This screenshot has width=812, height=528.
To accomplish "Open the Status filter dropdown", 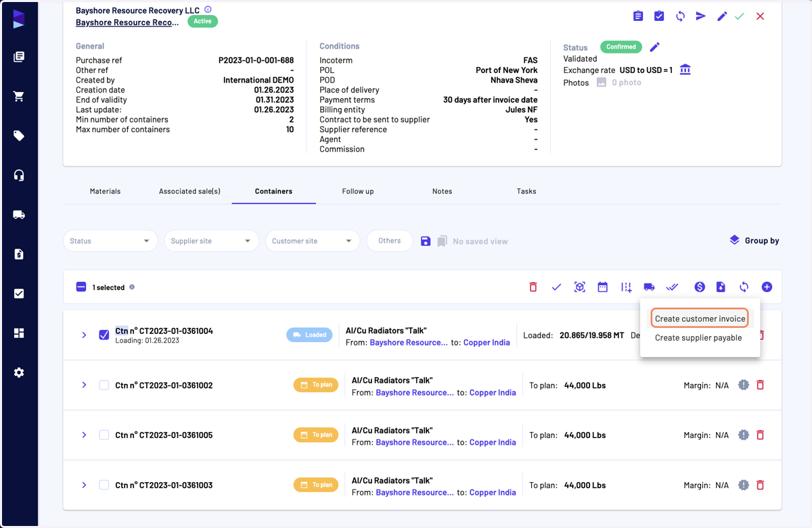I will (110, 241).
